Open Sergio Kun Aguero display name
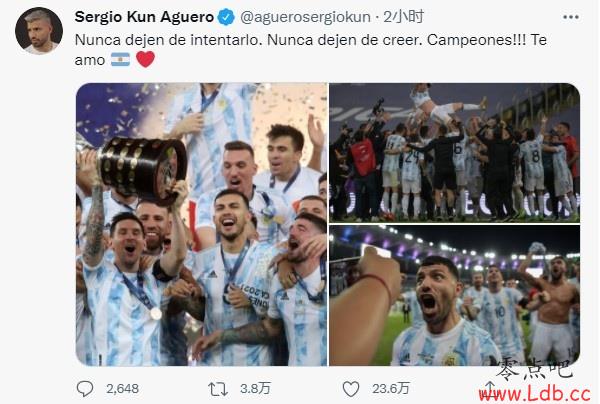600x404 pixels. (144, 17)
